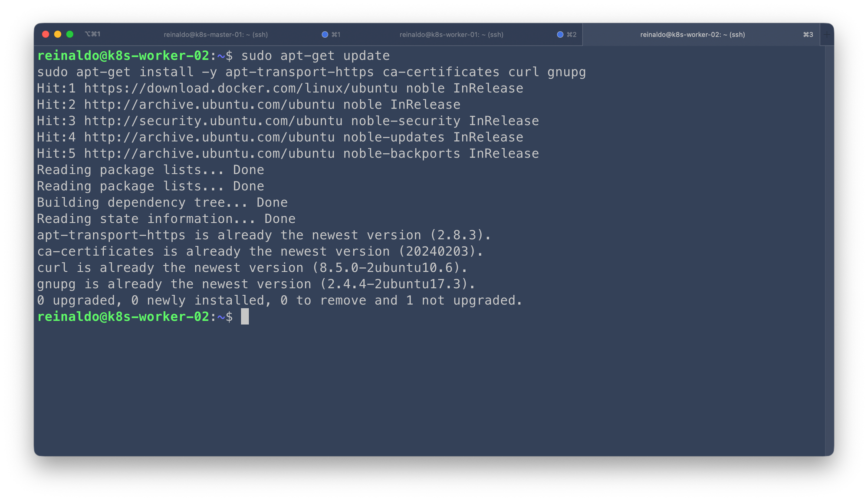Click the archive.ubuntu.com URL on the noble-backports line
Screen dimensions: 868x501
[x=209, y=154]
